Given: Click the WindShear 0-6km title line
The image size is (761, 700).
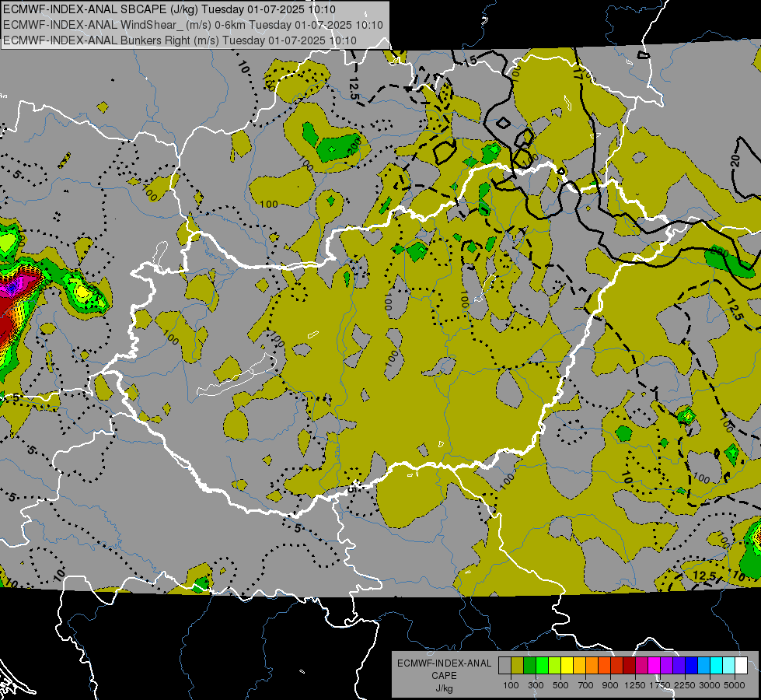Looking at the screenshot, I should pos(193,25).
